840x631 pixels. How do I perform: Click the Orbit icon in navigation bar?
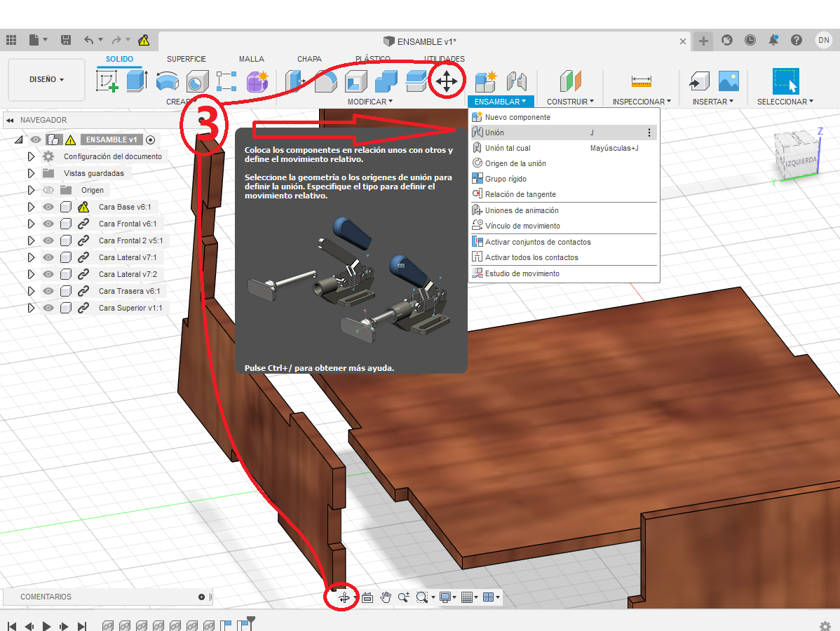[x=344, y=597]
